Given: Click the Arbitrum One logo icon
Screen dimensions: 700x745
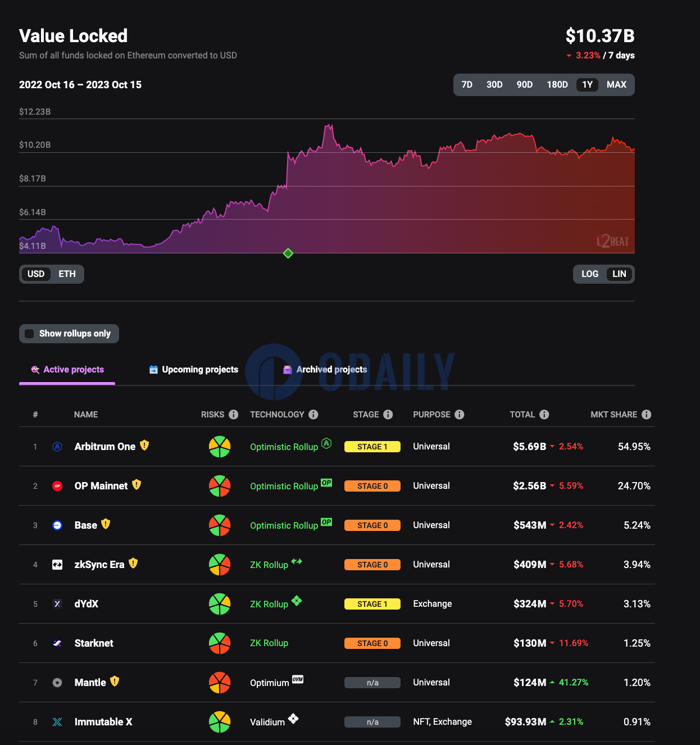Looking at the screenshot, I should click(x=57, y=447).
